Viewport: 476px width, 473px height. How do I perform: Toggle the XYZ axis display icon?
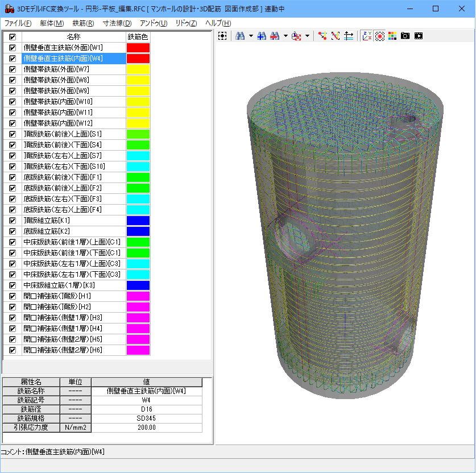click(x=367, y=36)
